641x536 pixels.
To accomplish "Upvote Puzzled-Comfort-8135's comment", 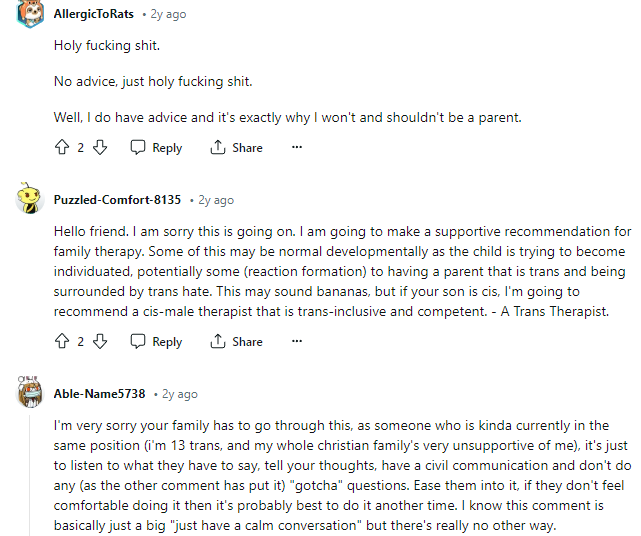I will [x=62, y=341].
